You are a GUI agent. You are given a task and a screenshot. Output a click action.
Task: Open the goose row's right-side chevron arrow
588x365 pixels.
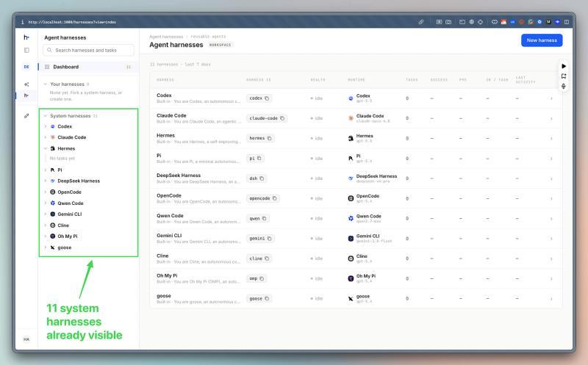tap(551, 299)
